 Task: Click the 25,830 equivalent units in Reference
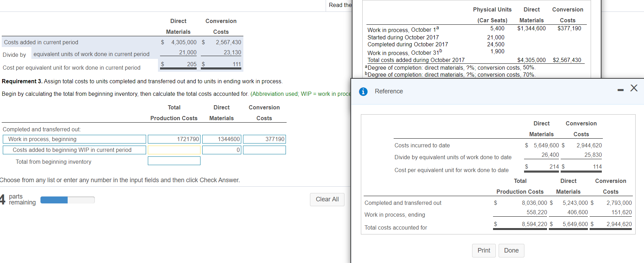click(593, 155)
